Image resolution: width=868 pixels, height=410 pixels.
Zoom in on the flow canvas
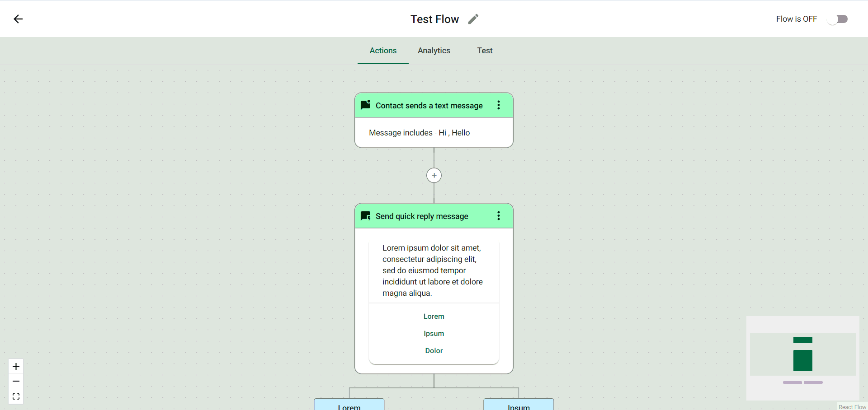[16, 366]
